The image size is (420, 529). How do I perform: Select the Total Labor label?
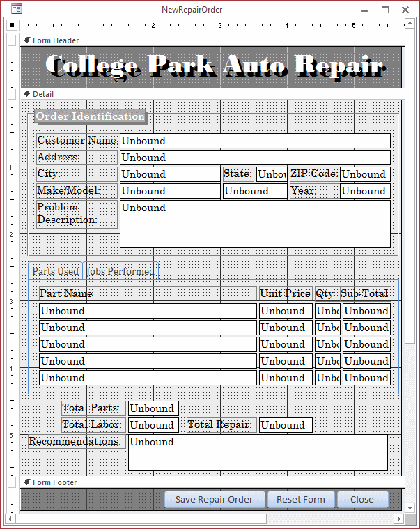tap(94, 424)
